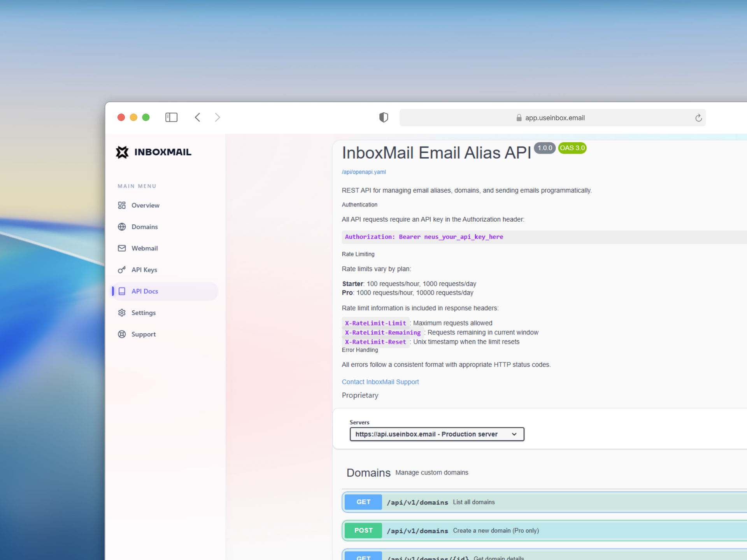Image resolution: width=747 pixels, height=560 pixels.
Task: Click the API Keys key icon
Action: click(122, 269)
